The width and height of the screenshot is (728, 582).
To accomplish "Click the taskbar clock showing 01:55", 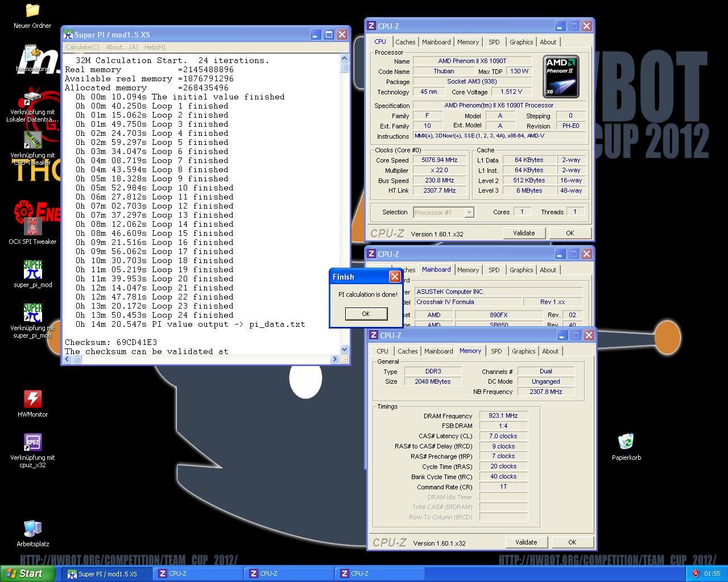I will pos(712,574).
